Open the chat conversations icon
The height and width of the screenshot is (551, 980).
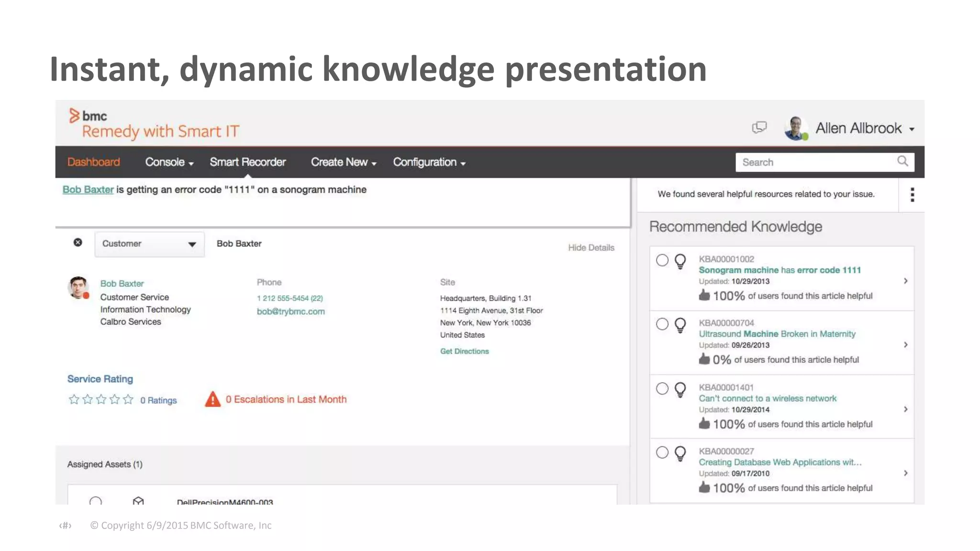tap(759, 127)
